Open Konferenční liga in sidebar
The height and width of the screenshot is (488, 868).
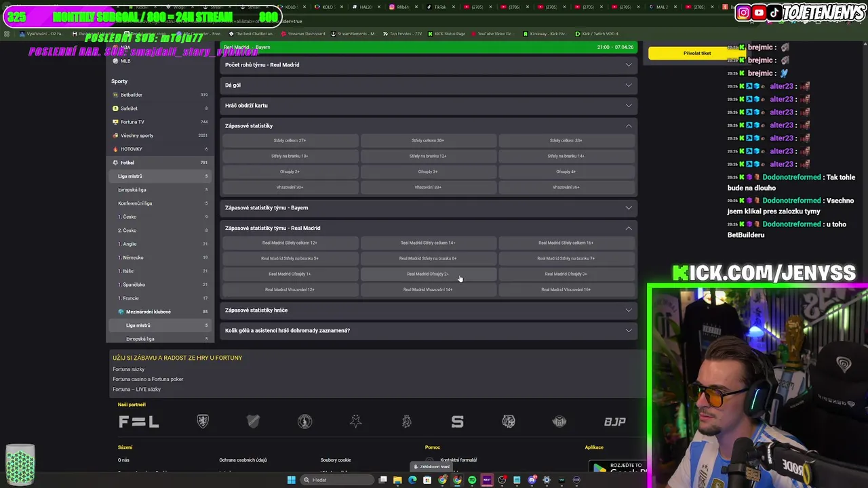click(161, 203)
